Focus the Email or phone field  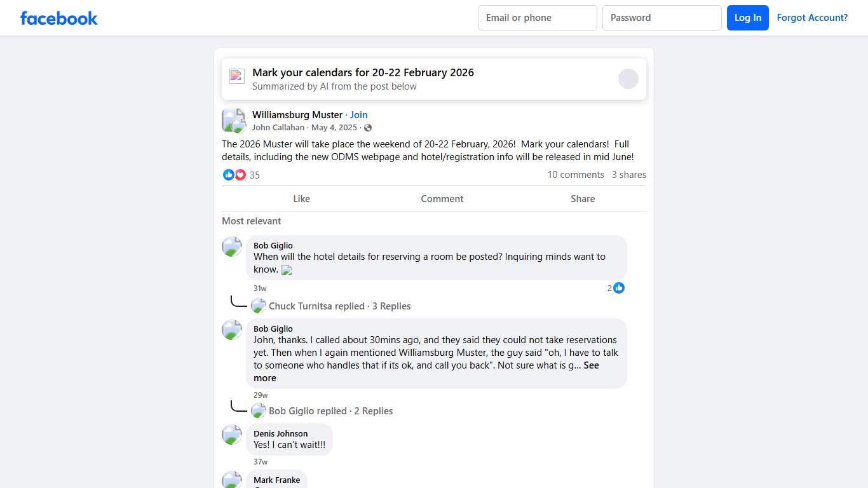(538, 18)
